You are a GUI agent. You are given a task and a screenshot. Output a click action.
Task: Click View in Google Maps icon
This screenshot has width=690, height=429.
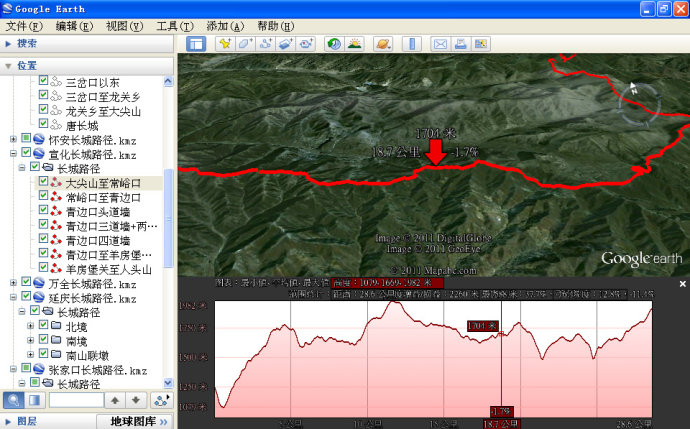pyautogui.click(x=481, y=44)
